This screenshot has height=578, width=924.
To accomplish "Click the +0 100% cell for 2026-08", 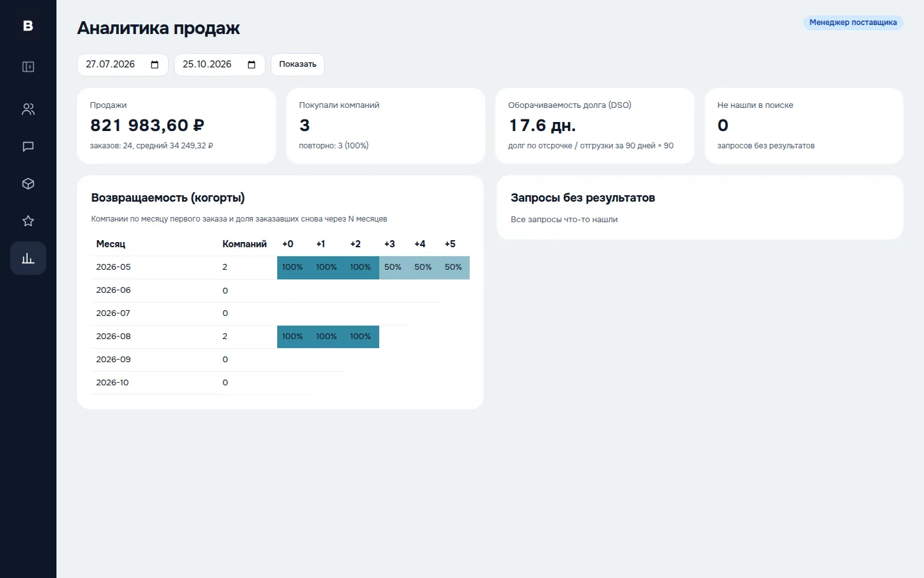I will [x=293, y=337].
